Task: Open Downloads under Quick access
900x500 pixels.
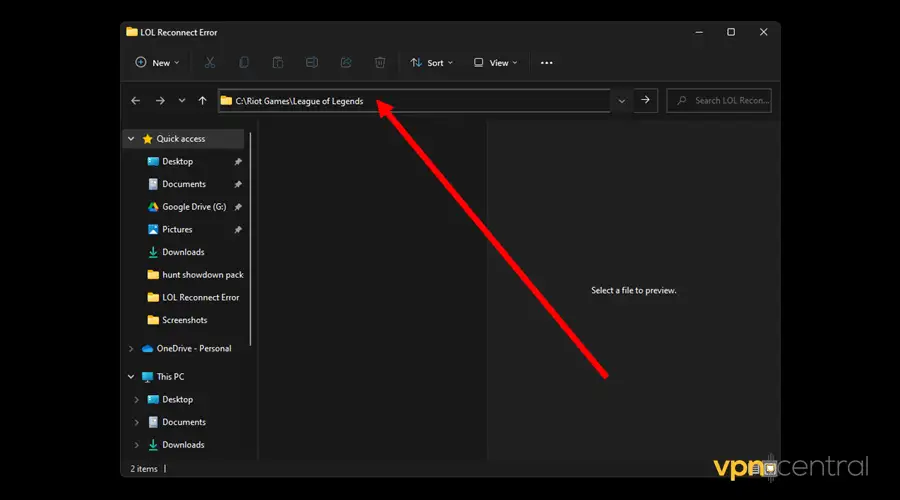Action: (x=183, y=252)
